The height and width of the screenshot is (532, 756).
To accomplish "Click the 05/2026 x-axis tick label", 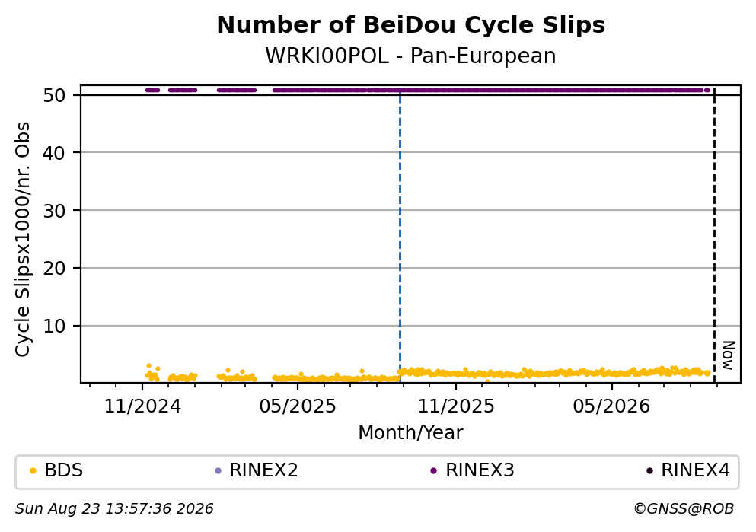I will coord(611,406).
